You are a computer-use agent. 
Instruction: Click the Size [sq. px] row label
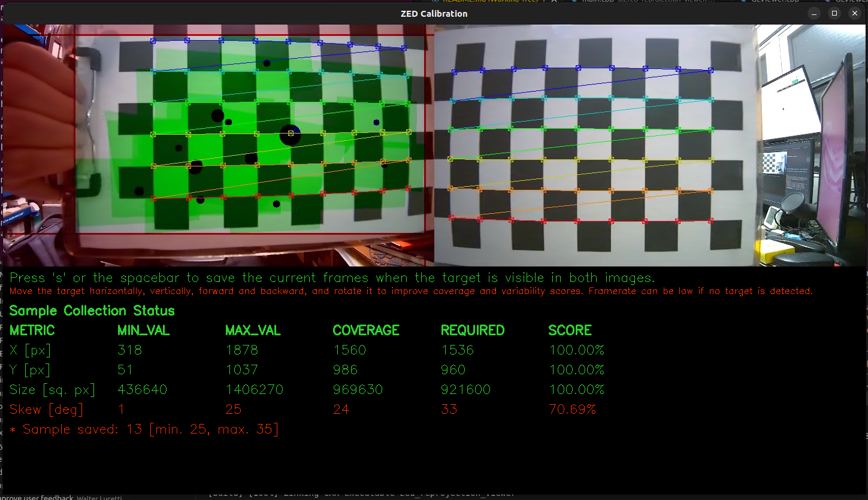pyautogui.click(x=53, y=390)
